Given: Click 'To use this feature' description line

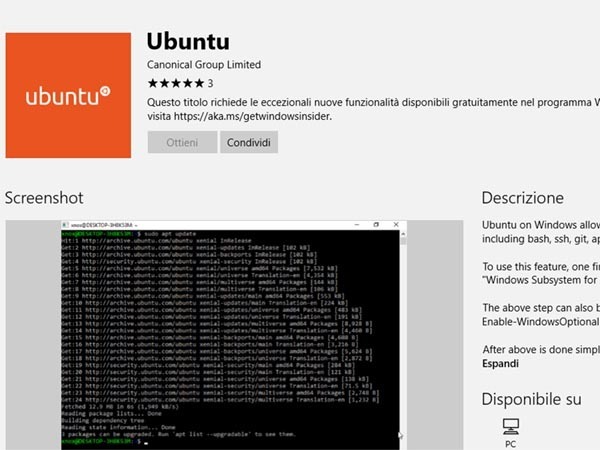Looking at the screenshot, I should tap(541, 266).
